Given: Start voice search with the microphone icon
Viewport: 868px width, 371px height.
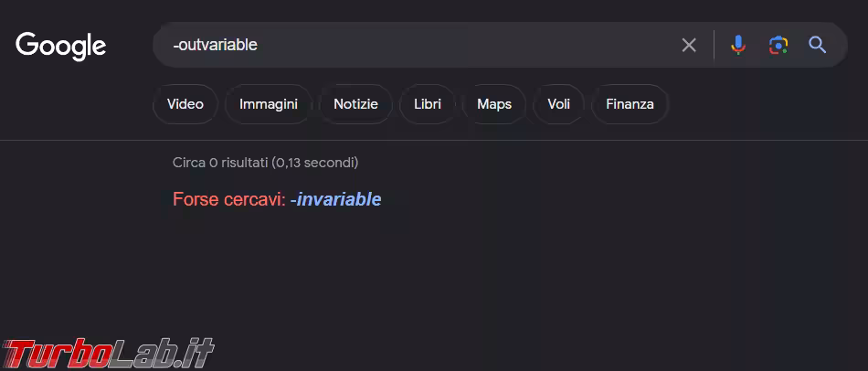Looking at the screenshot, I should point(738,45).
